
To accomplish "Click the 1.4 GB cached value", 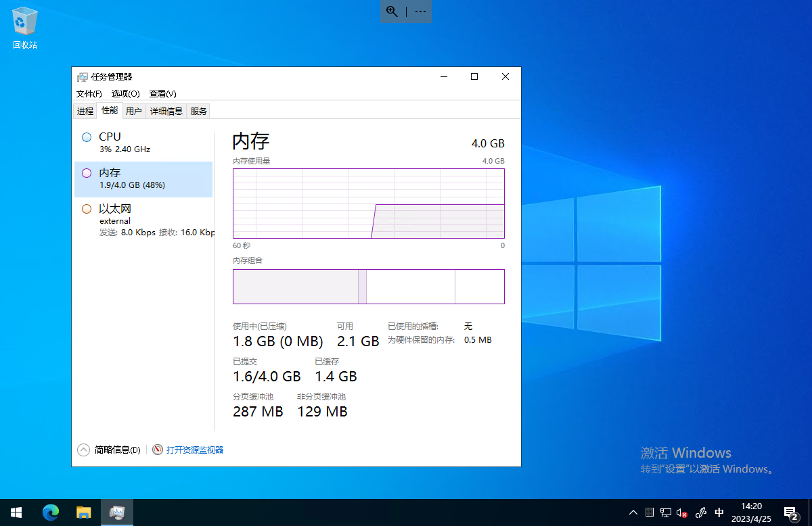I will tap(336, 377).
